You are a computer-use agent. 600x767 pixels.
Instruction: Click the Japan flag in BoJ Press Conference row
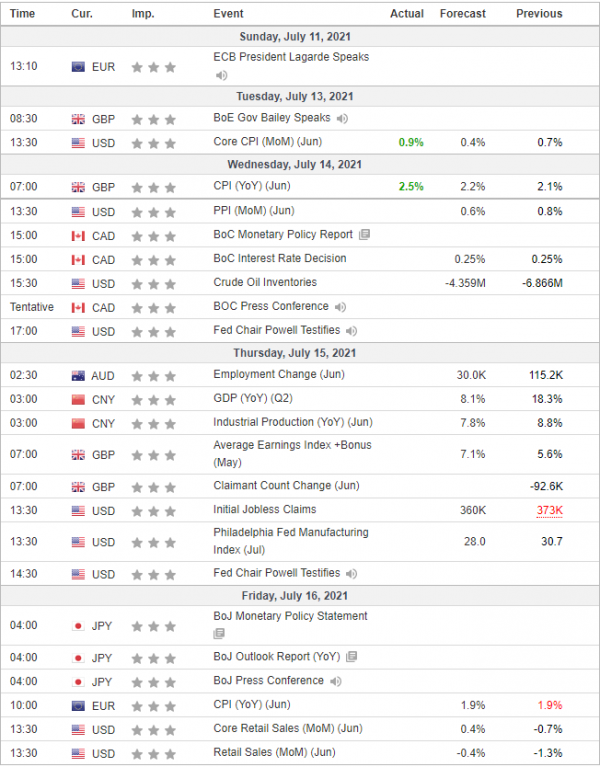tap(78, 682)
